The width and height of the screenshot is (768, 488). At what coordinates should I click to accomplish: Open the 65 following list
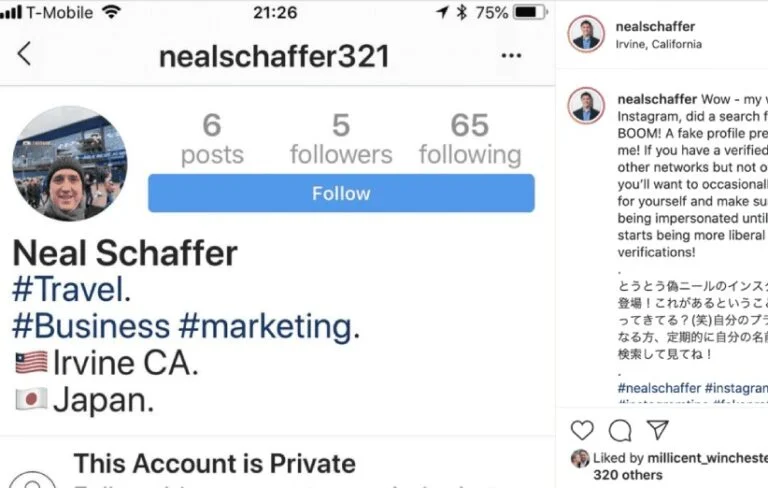[x=469, y=139]
